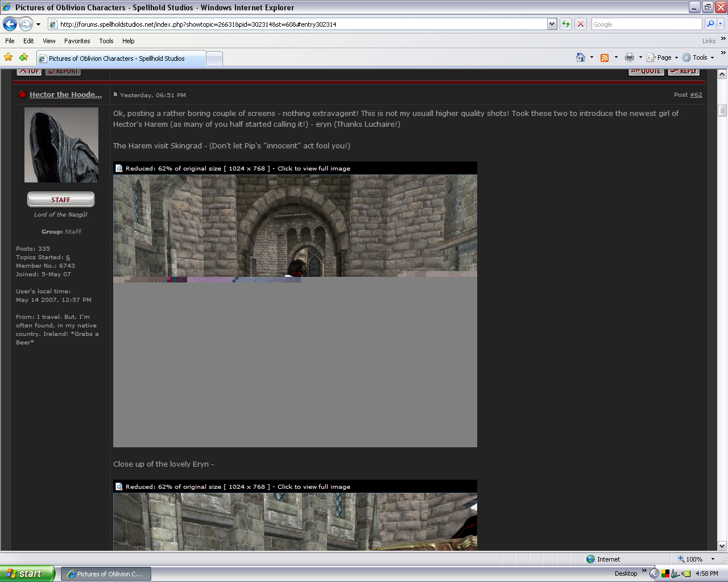Click the first Reduced: 62% image banner
The width and height of the screenshot is (728, 582).
click(295, 168)
